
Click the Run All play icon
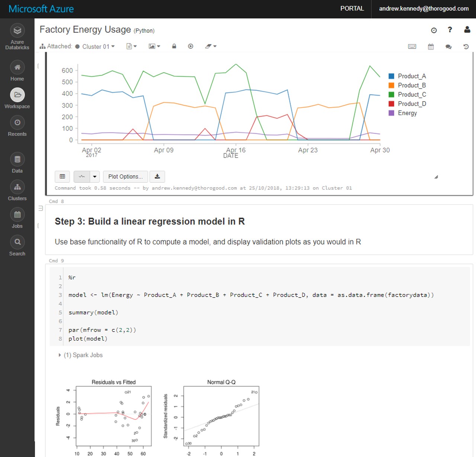190,46
